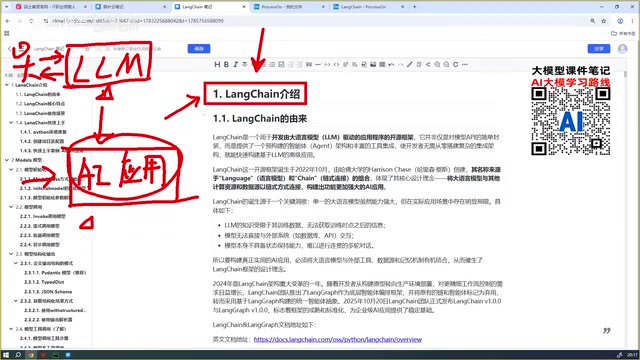Viewport: 640px width, 360px height.
Task: Open outline item 2.3.1.1 Pydantic
Action: pos(55,273)
